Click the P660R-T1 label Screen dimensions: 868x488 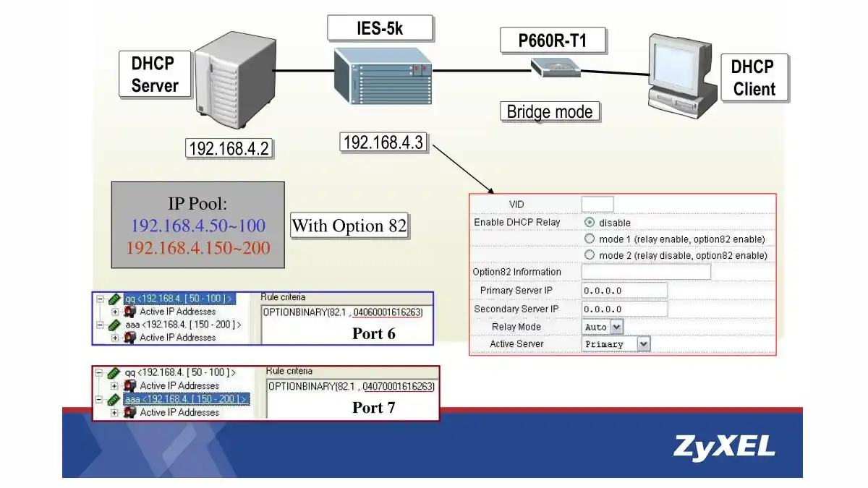[x=553, y=40]
